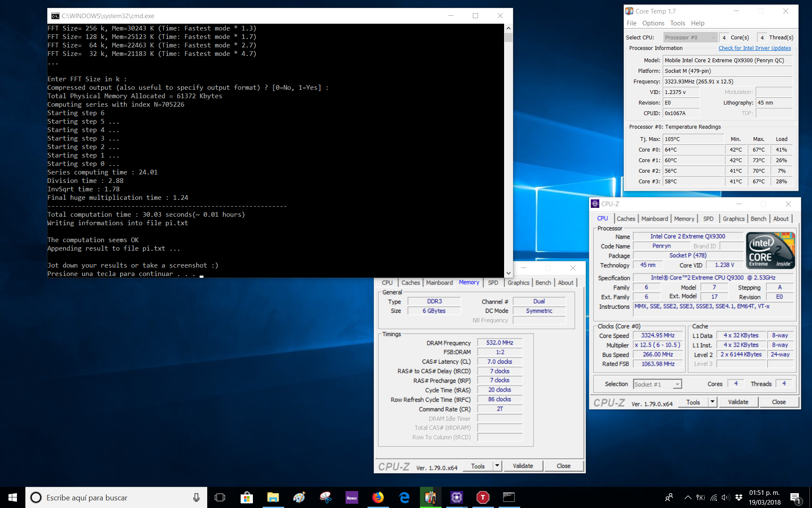Click the microphone icon in taskbar search
Image resolution: width=812 pixels, height=508 pixels.
click(x=196, y=497)
